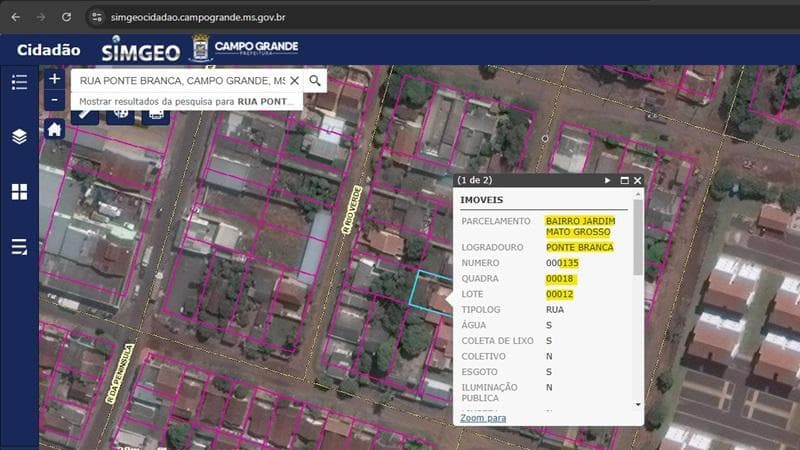Click the popup scrollbar thumb

point(638,237)
